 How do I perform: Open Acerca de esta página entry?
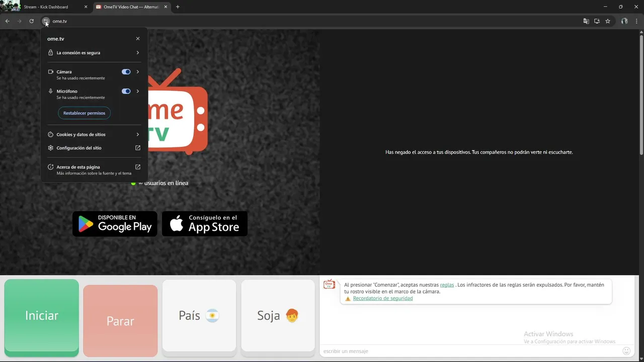94,169
